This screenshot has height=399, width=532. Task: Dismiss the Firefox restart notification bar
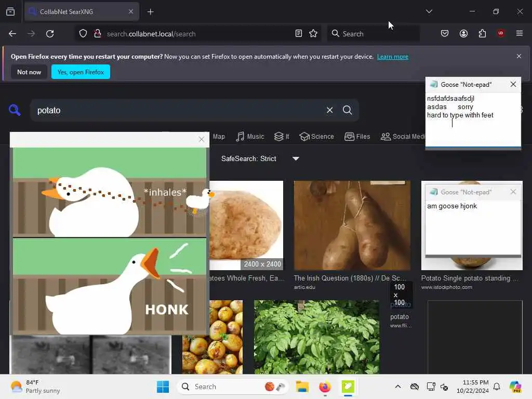click(519, 56)
